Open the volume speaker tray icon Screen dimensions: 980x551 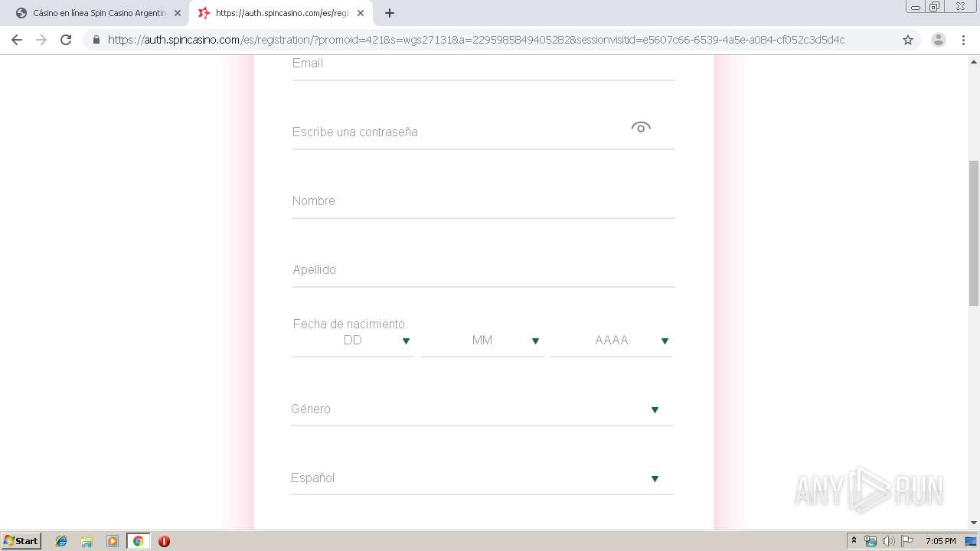[x=889, y=541]
